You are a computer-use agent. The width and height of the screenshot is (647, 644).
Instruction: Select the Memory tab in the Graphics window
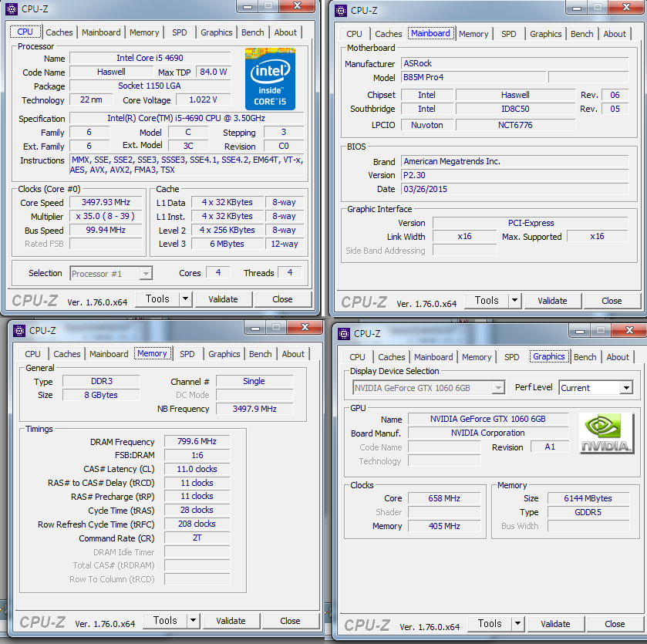point(477,357)
